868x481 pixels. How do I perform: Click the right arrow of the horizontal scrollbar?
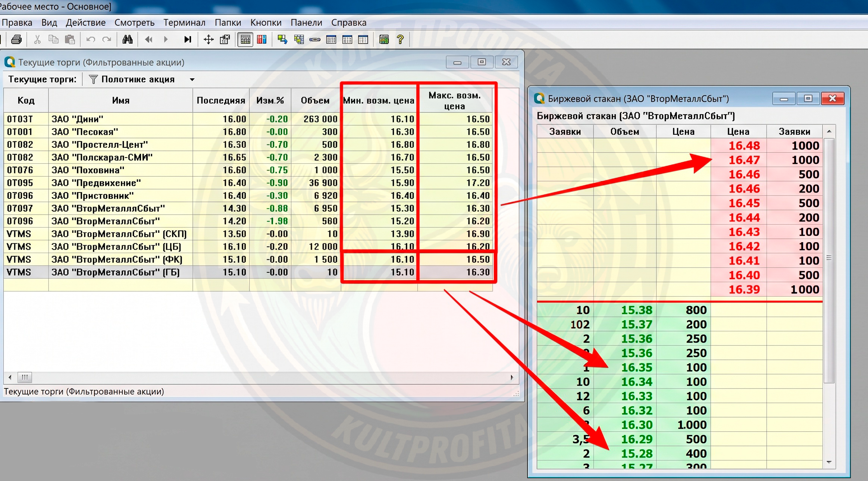pos(512,377)
